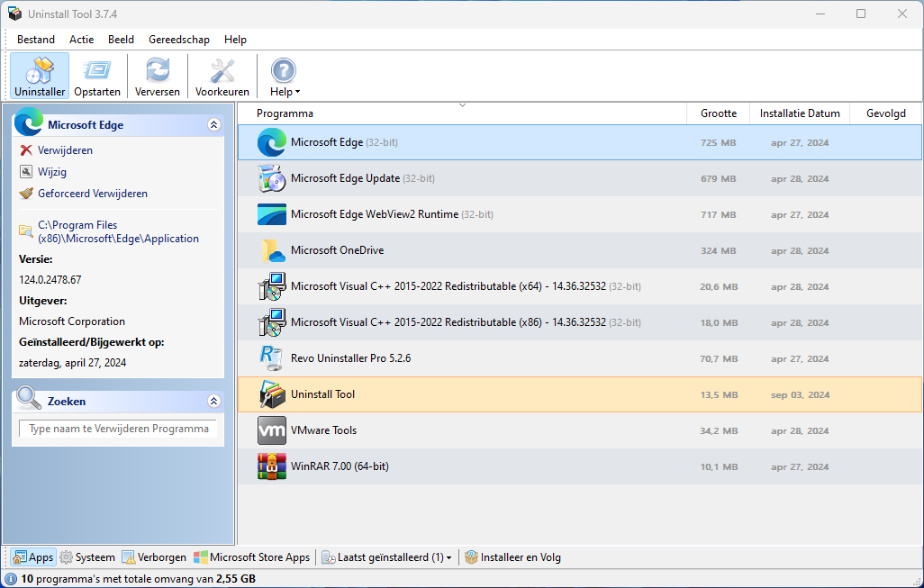Open the Edge install folder path link
Viewport: 924px width, 588px height.
click(119, 231)
